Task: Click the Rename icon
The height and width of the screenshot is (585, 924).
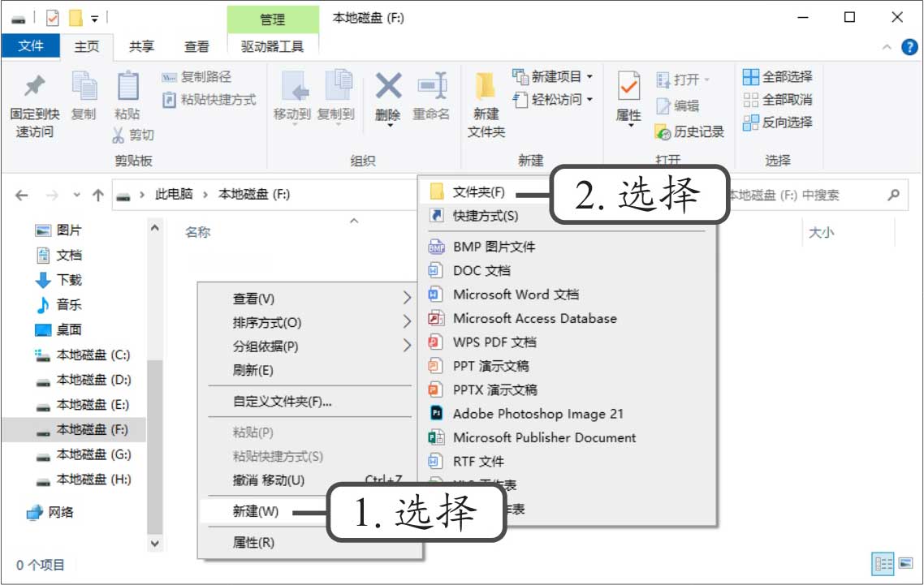Action: [432, 86]
